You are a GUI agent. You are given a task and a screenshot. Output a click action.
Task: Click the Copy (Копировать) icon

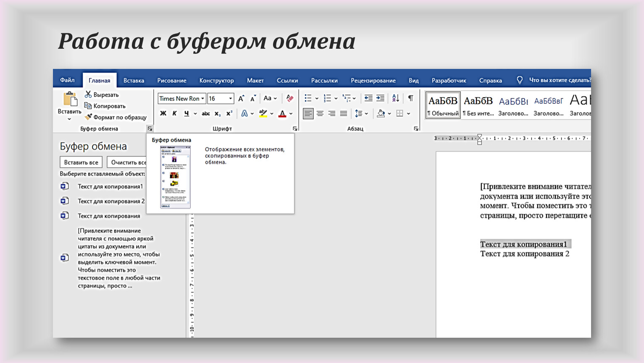tap(88, 106)
